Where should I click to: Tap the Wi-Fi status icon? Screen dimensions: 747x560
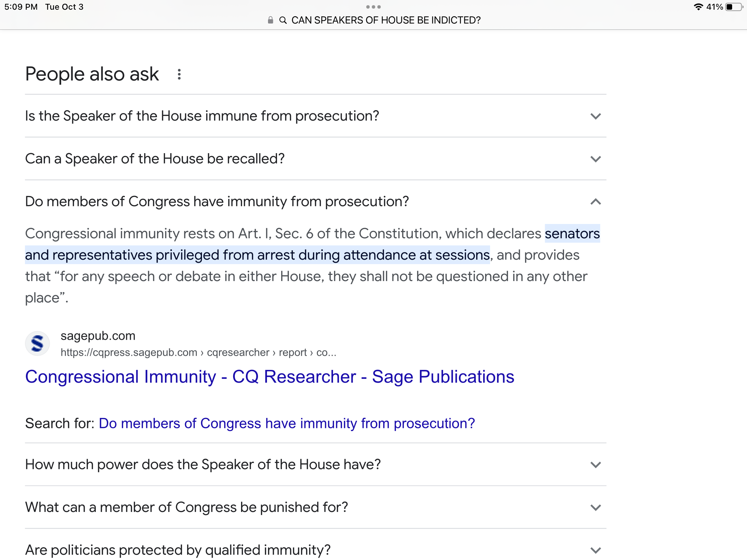699,7
